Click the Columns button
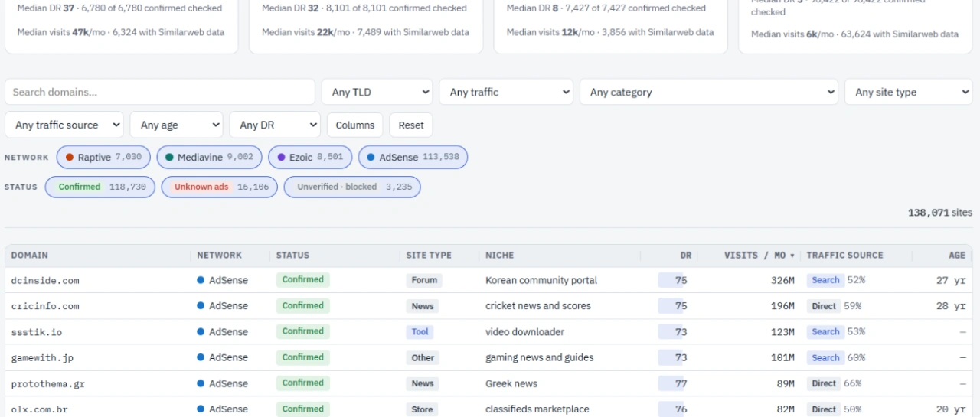The height and width of the screenshot is (417, 980). [355, 125]
